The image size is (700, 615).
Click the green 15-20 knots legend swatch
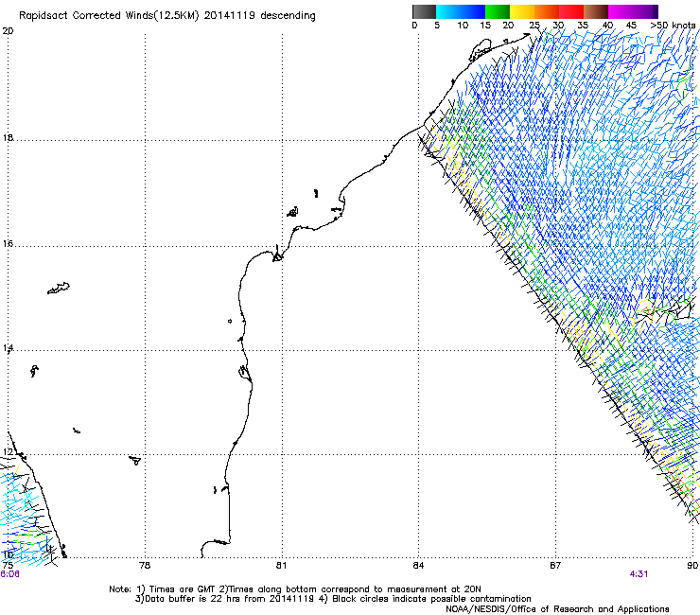[498, 11]
